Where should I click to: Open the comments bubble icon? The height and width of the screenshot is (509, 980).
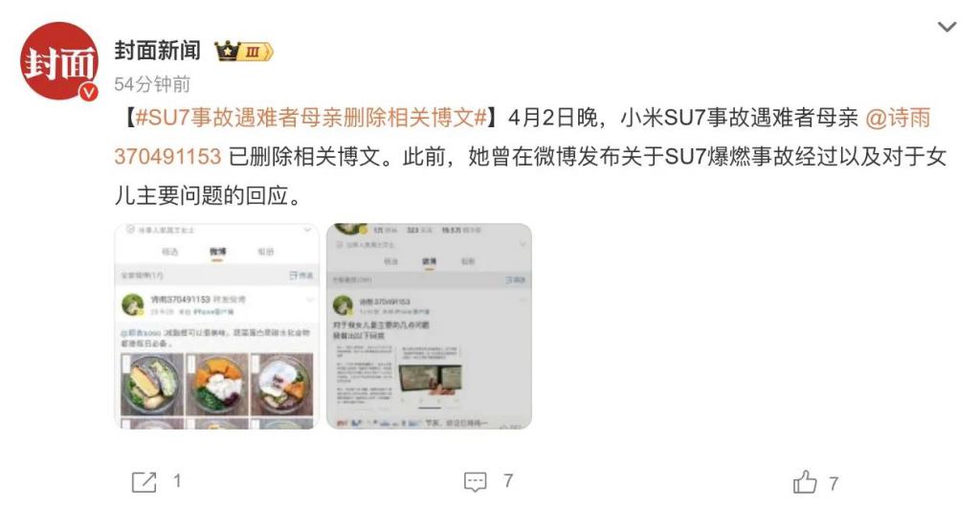tap(475, 481)
